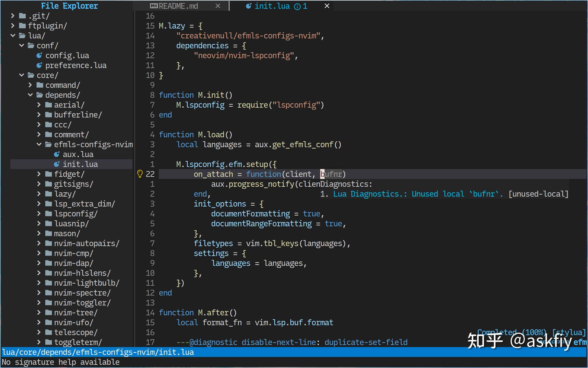The height and width of the screenshot is (368, 588).
Task: Click the bufnr parameter under the cursor
Action: (331, 174)
